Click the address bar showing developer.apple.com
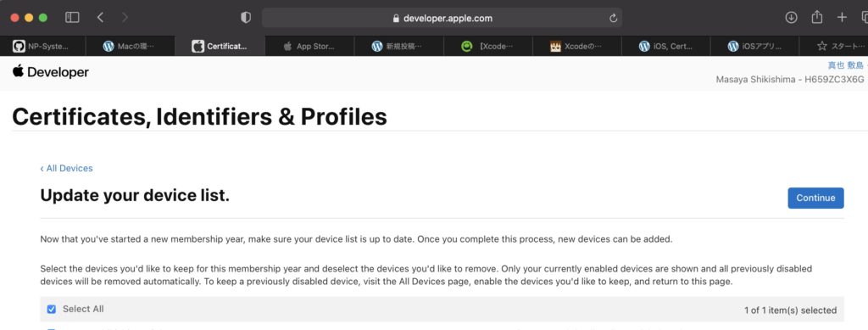 click(x=442, y=19)
